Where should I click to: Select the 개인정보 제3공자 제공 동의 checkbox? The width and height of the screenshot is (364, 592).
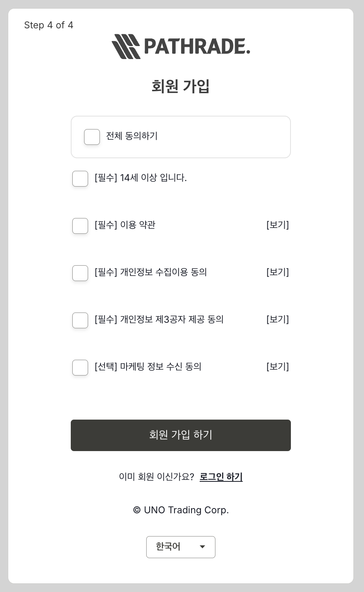[80, 320]
